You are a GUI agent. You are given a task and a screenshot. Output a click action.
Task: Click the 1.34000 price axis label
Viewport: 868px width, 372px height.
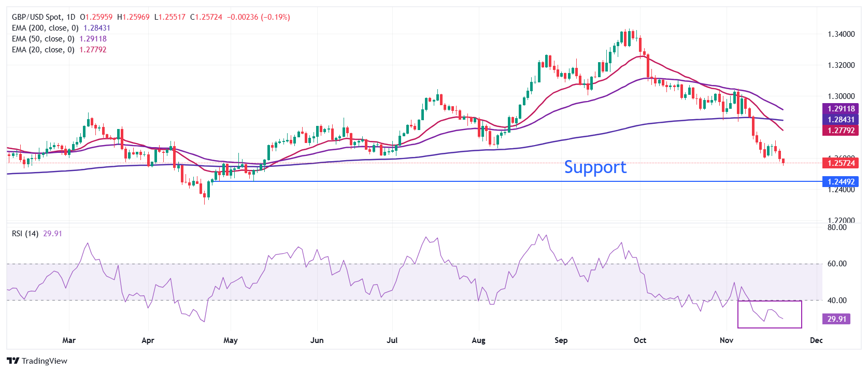841,34
